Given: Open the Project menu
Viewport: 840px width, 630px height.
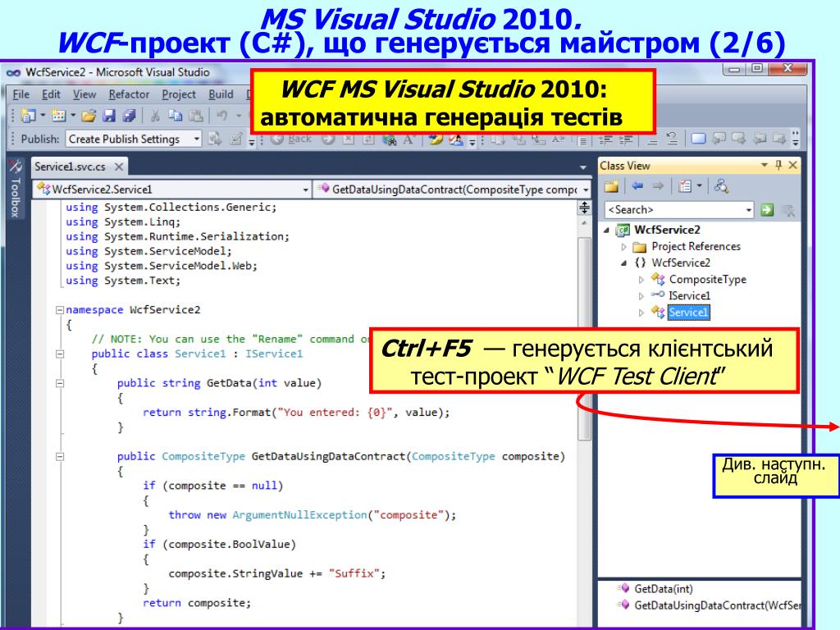Looking at the screenshot, I should (x=179, y=95).
